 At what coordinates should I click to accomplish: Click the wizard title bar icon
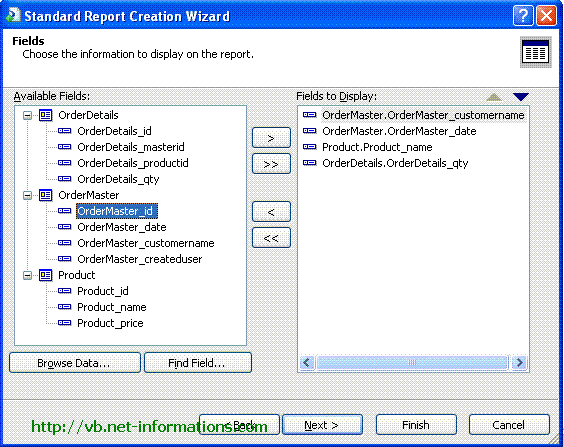[x=13, y=15]
